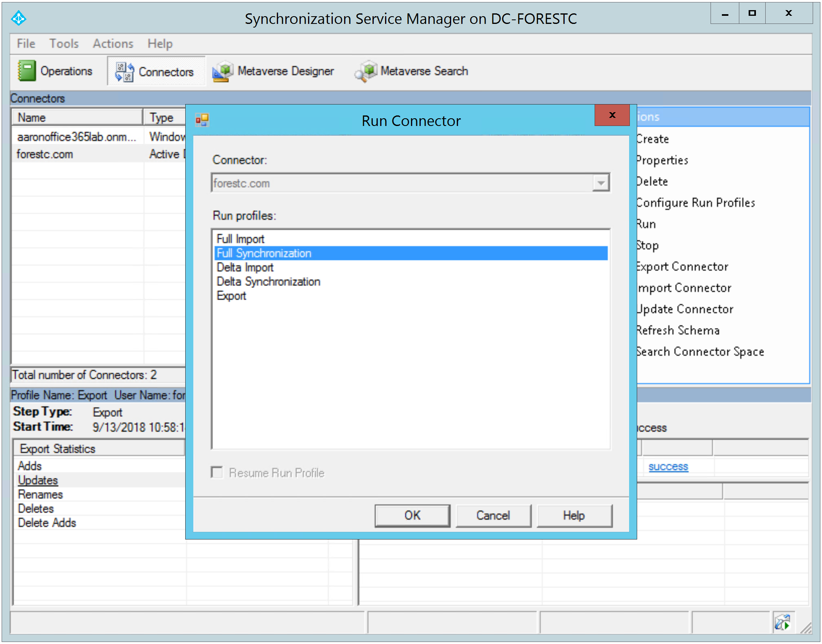This screenshot has height=644, width=822.
Task: Click the success status link
Action: (668, 467)
